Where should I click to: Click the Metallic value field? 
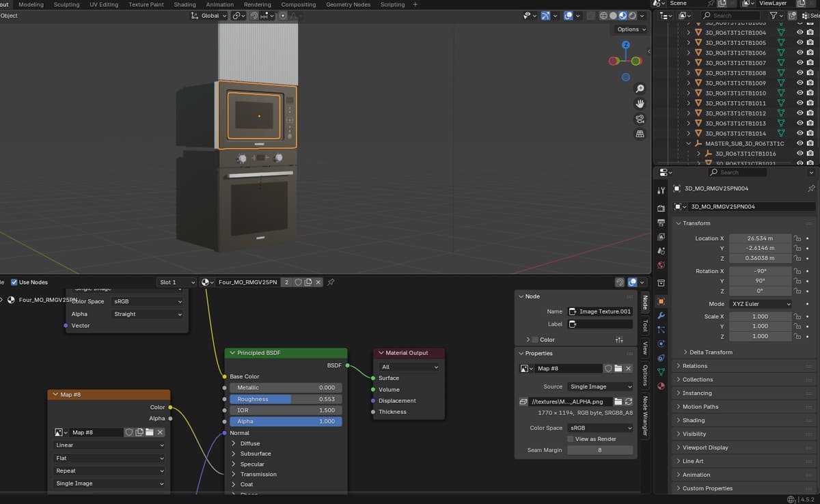pyautogui.click(x=286, y=387)
